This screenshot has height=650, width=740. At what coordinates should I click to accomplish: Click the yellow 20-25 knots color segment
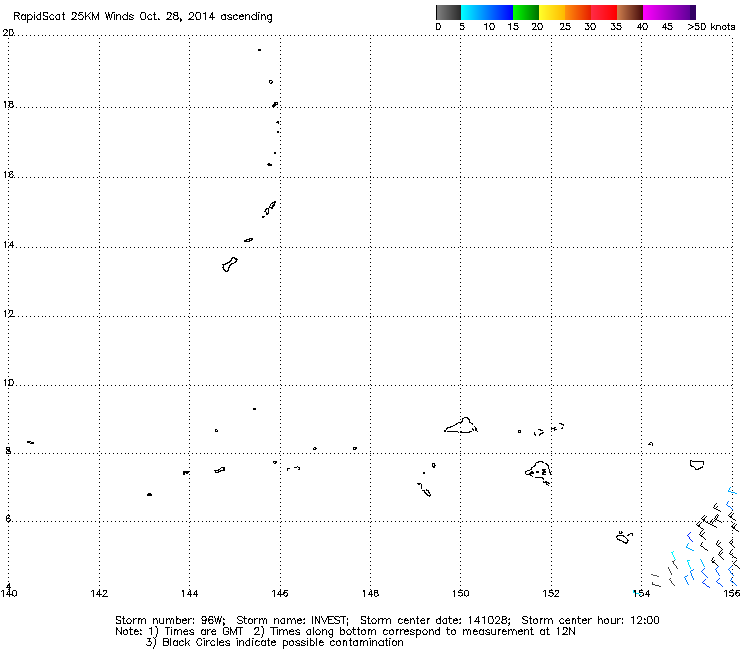pos(552,12)
